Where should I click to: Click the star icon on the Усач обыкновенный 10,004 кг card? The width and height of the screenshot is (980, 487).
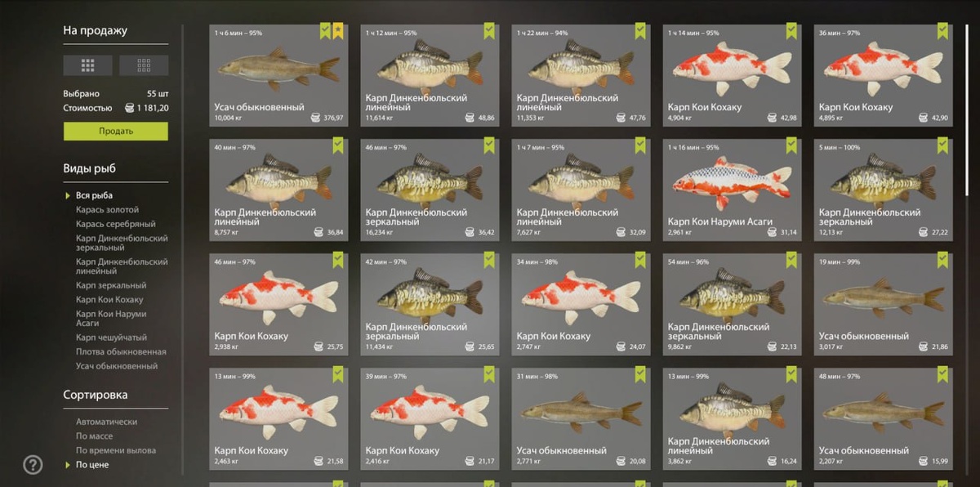tap(338, 32)
